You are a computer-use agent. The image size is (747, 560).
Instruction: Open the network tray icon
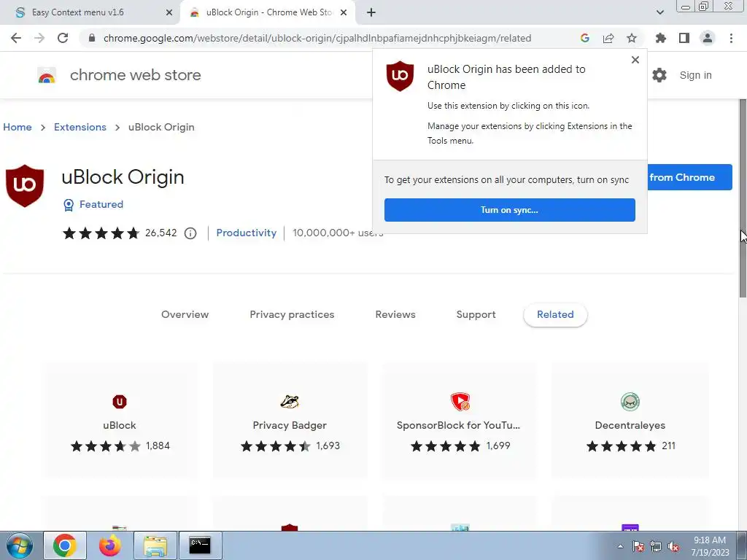tap(656, 547)
